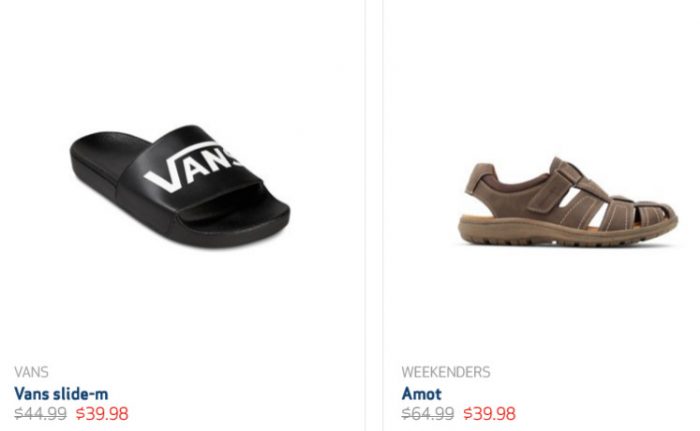Open the Amot product link
The width and height of the screenshot is (700, 431).
(x=421, y=394)
